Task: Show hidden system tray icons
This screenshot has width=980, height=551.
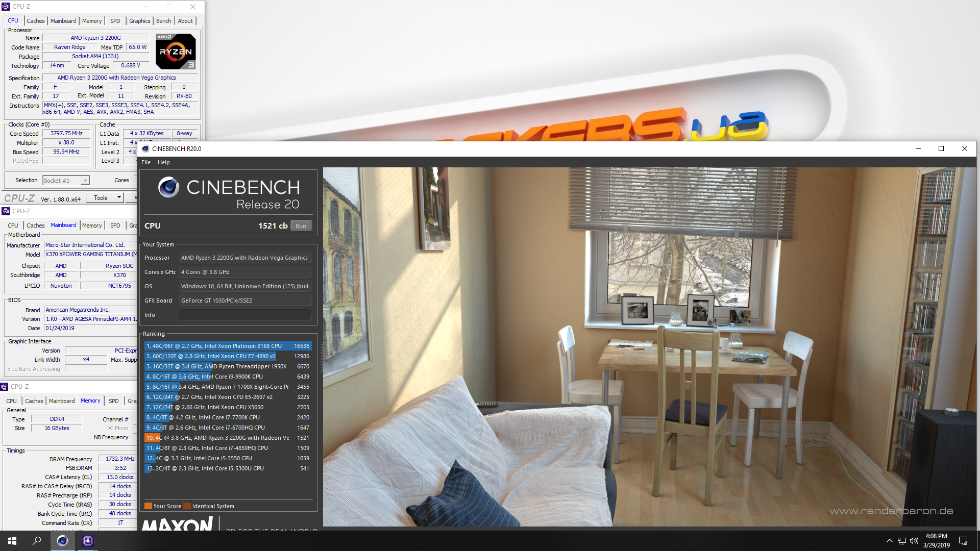Action: (x=889, y=541)
